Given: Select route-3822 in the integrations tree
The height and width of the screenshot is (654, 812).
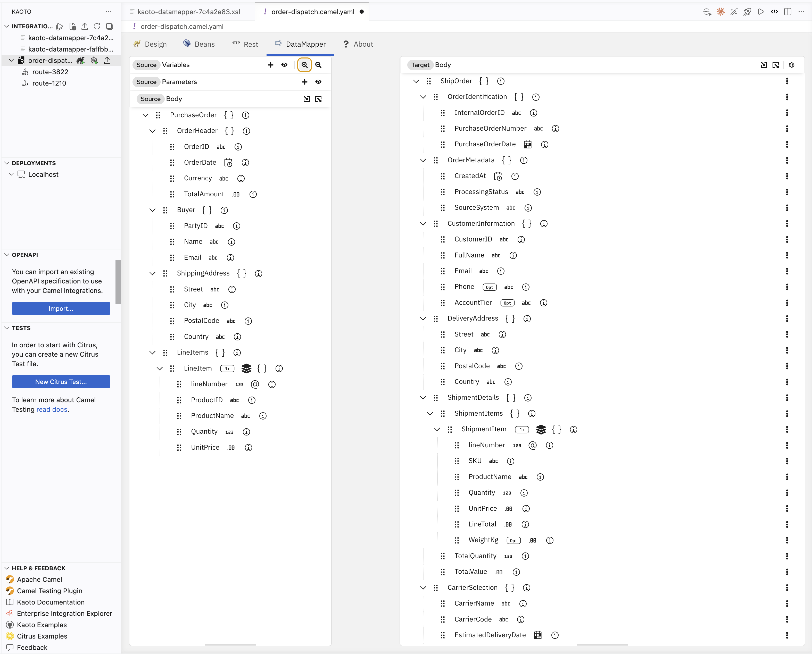Looking at the screenshot, I should click(x=50, y=72).
